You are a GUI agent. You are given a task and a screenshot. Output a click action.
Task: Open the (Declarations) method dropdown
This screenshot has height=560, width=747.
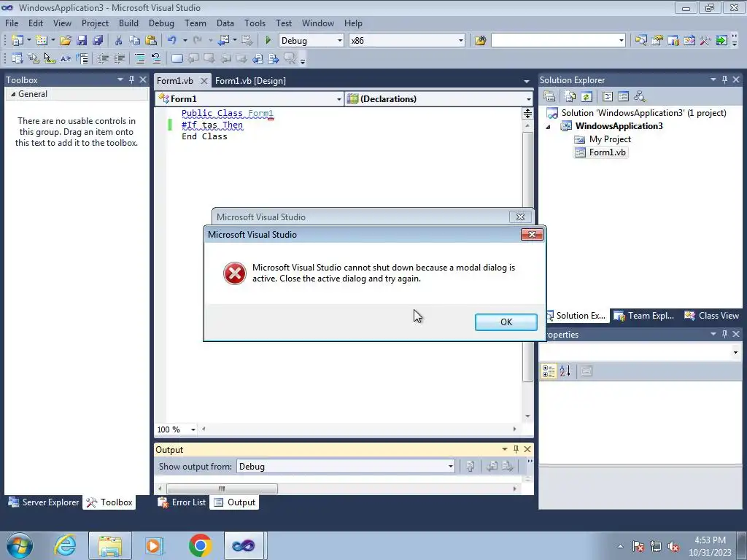[528, 99]
